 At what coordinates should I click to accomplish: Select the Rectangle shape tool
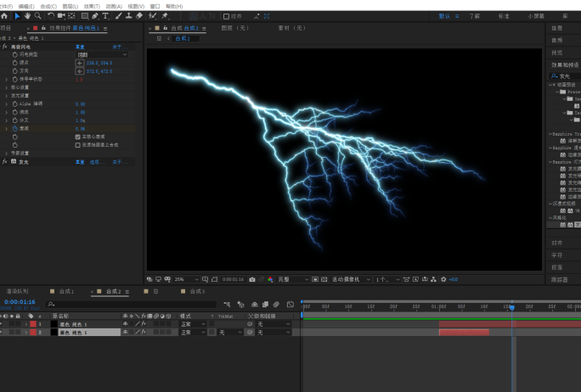(x=83, y=15)
